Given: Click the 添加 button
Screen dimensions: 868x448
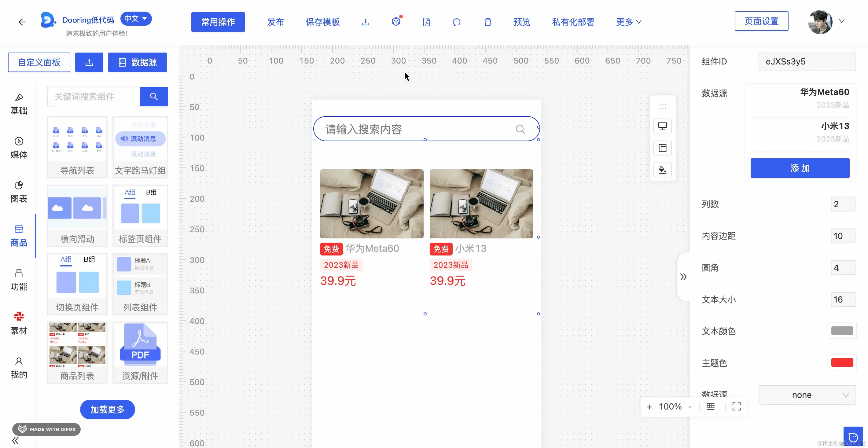Looking at the screenshot, I should coord(800,168).
